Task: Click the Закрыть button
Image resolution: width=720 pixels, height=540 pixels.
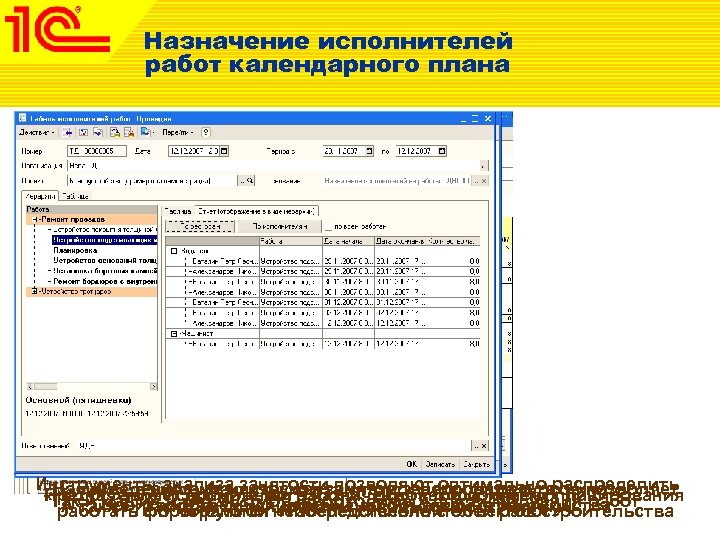Action: point(476,464)
